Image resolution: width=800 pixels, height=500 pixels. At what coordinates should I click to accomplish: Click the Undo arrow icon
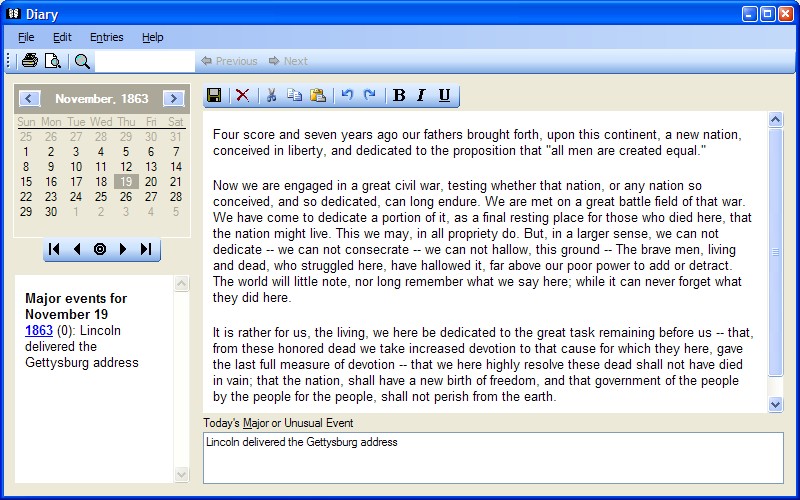(x=347, y=96)
